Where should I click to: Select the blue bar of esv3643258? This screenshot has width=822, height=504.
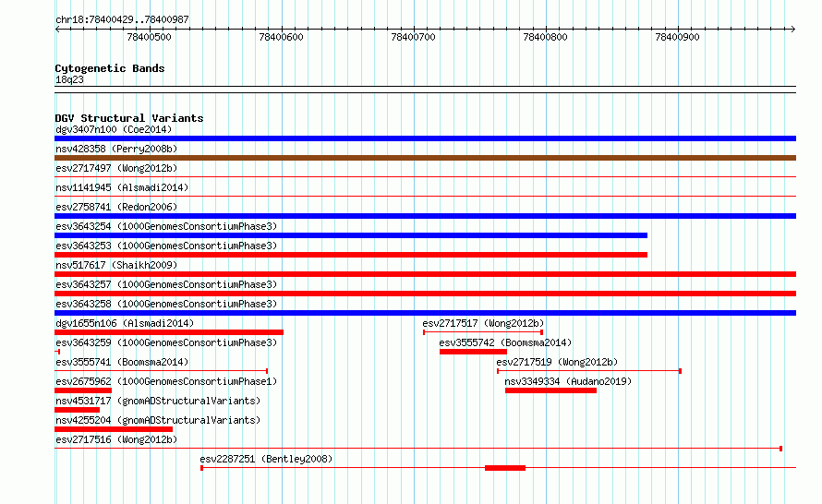[x=425, y=313]
